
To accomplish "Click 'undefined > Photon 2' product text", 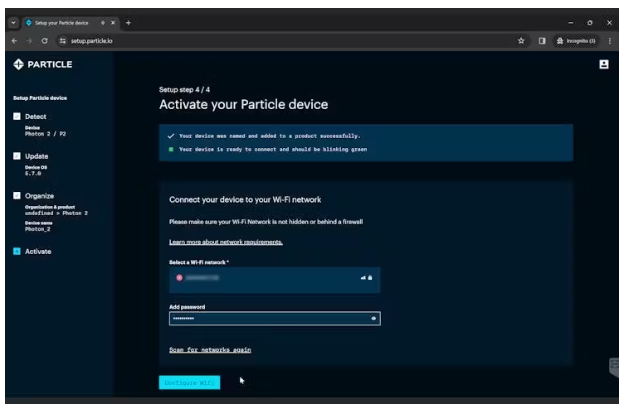I will pos(56,213).
